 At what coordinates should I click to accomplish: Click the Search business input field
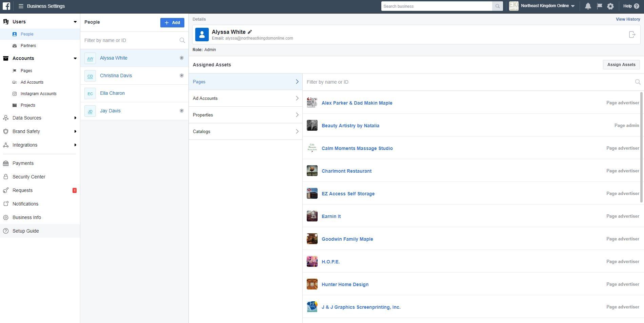click(437, 6)
